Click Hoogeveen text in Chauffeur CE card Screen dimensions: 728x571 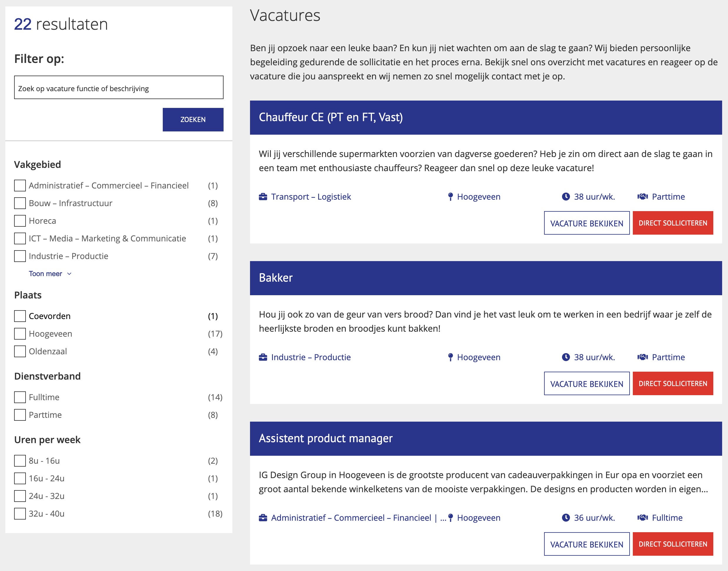[479, 197]
